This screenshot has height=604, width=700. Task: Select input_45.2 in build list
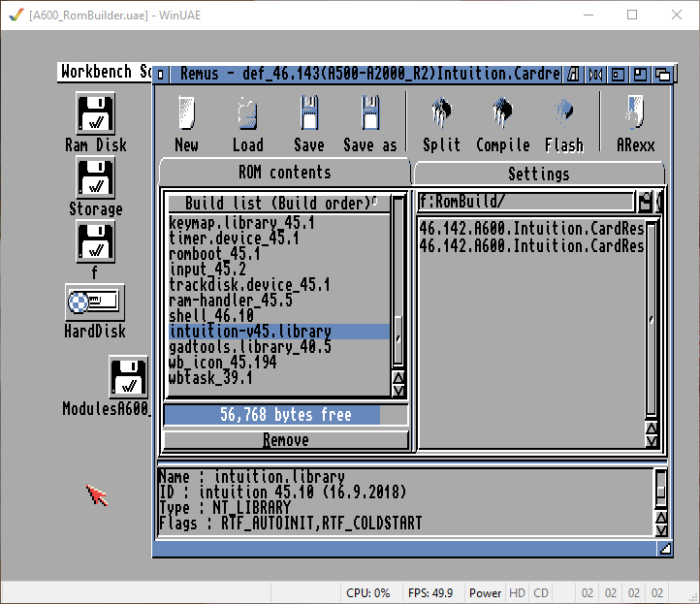[x=279, y=270]
